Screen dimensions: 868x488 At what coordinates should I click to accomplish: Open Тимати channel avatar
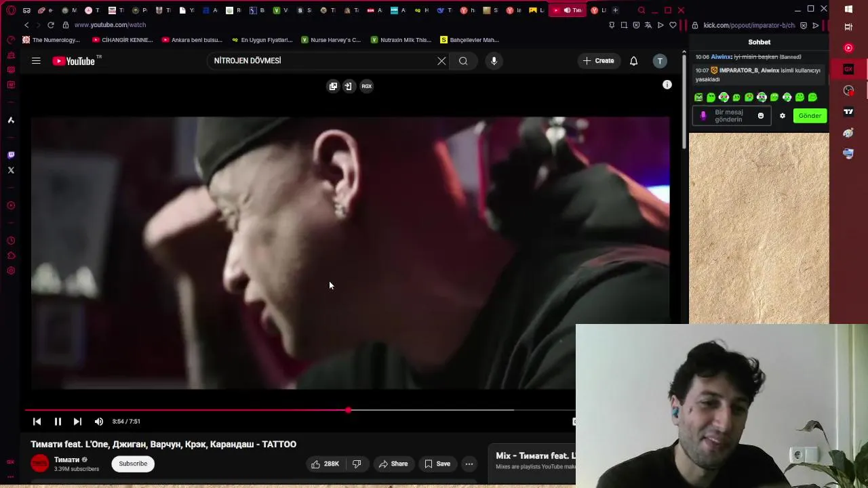[40, 464]
